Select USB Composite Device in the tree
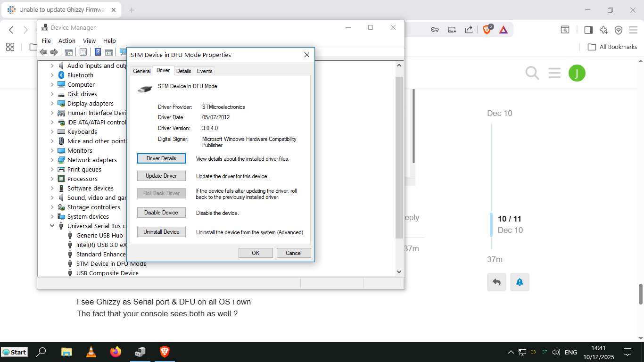The height and width of the screenshot is (362, 644). pyautogui.click(x=107, y=273)
